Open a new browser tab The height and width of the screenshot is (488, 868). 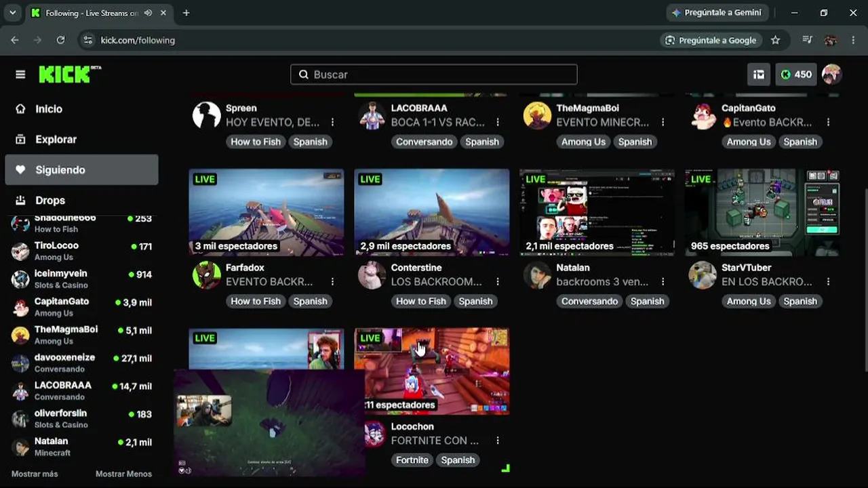coord(186,13)
